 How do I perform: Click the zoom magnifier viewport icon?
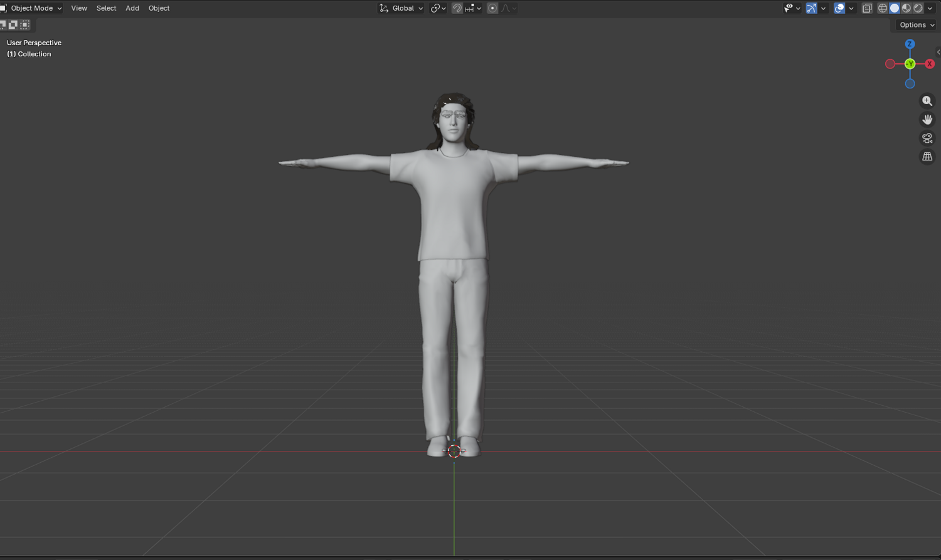pos(927,101)
